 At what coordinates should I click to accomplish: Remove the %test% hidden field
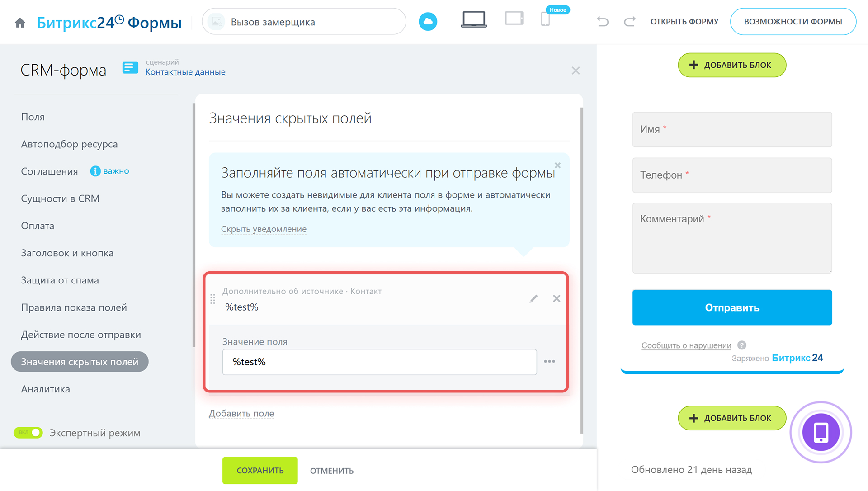tap(557, 299)
